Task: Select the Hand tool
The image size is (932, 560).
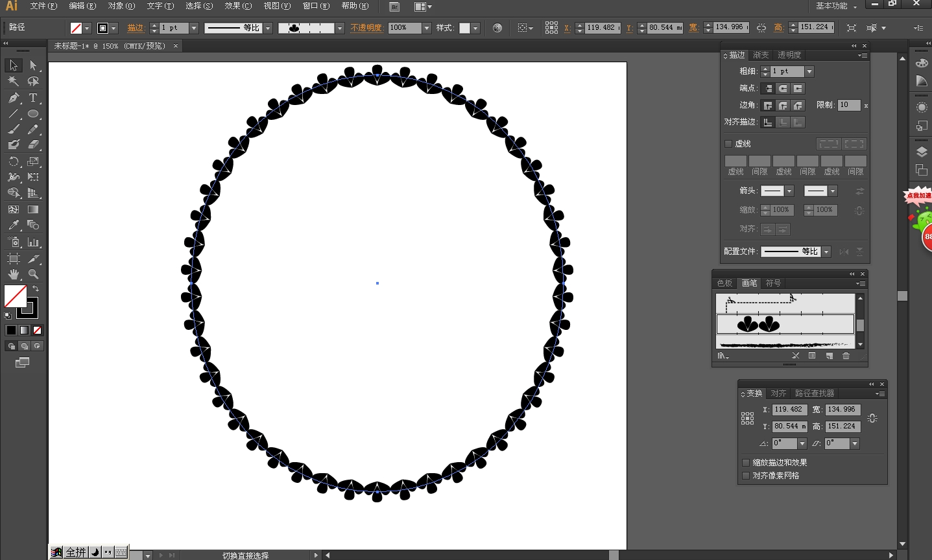Action: [x=14, y=274]
